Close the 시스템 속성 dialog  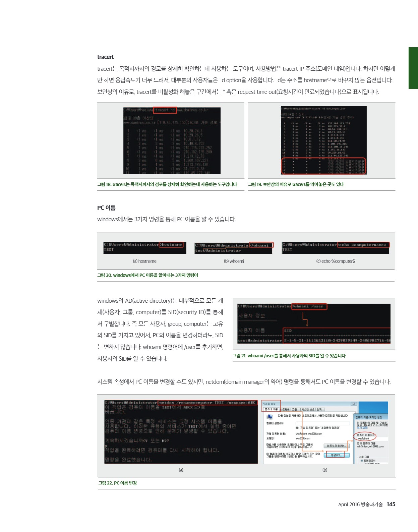(353, 404)
